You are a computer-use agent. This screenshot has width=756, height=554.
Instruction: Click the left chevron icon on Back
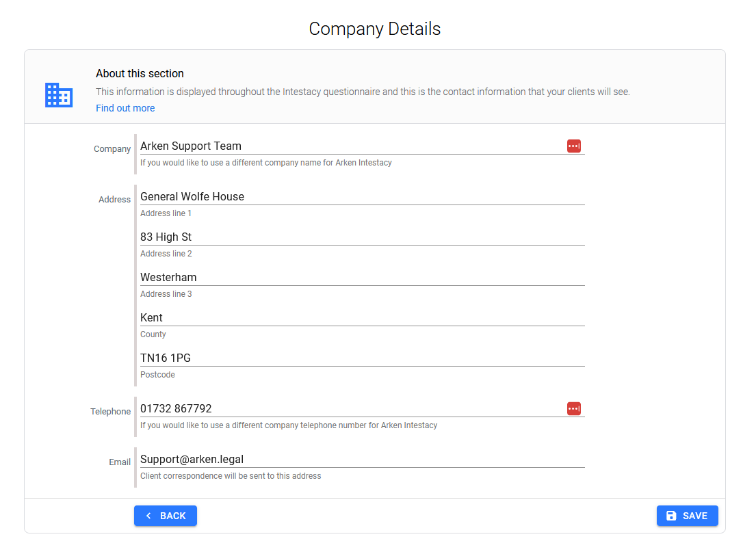pyautogui.click(x=148, y=516)
